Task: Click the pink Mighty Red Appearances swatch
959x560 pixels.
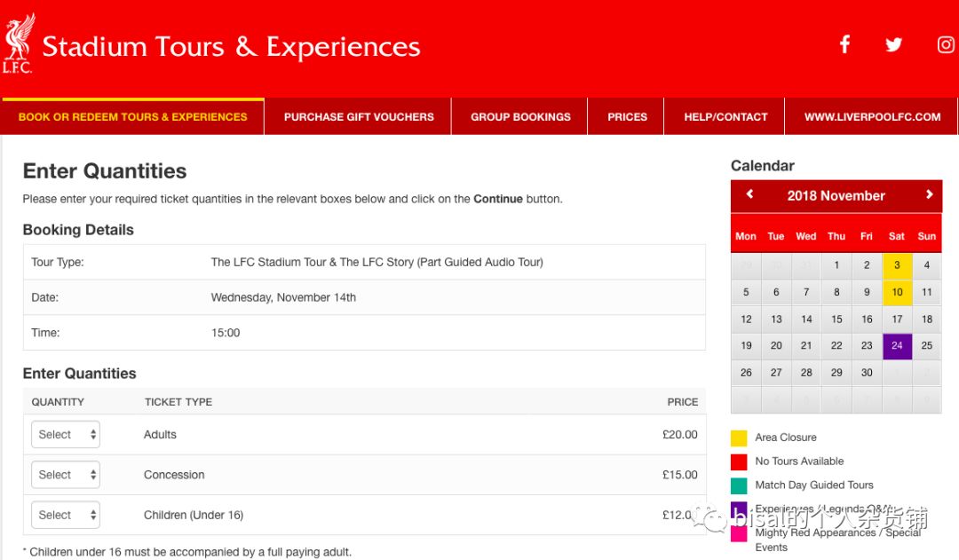Action: pos(739,533)
